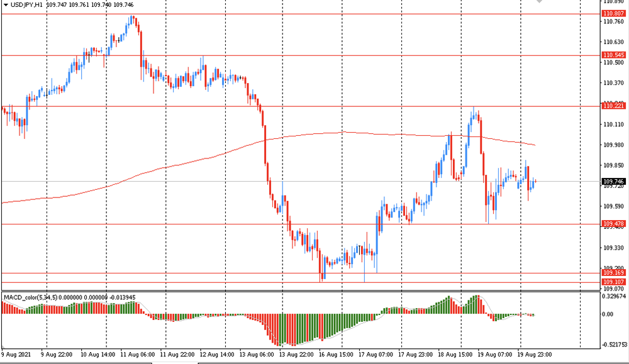The width and height of the screenshot is (629, 364).
Task: Click the 109.850 price scale value
Action: [x=614, y=165]
